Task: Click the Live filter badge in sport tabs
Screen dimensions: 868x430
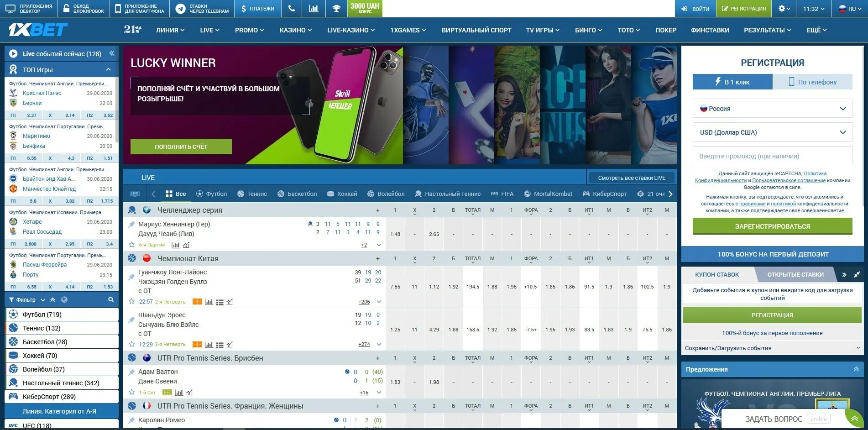Action: (x=135, y=194)
